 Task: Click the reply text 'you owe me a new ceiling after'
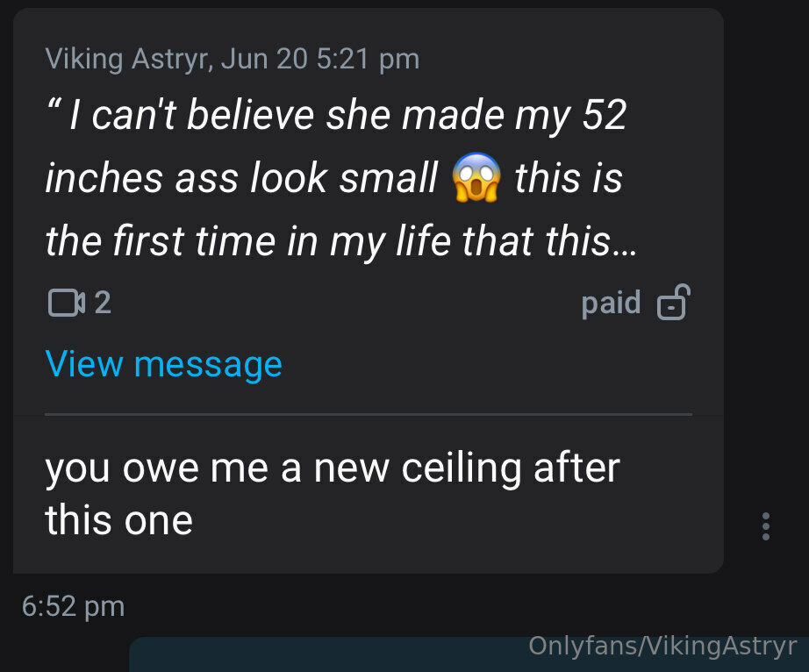pos(333,469)
